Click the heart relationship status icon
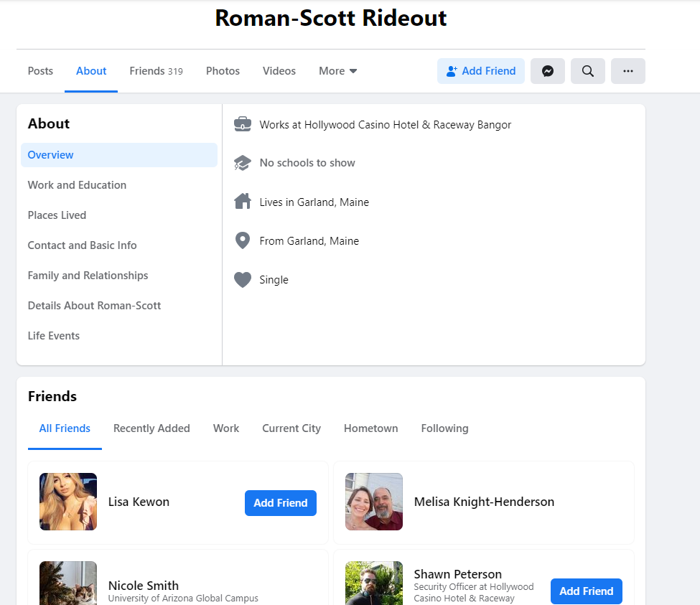Image resolution: width=700 pixels, height=605 pixels. pyautogui.click(x=243, y=280)
